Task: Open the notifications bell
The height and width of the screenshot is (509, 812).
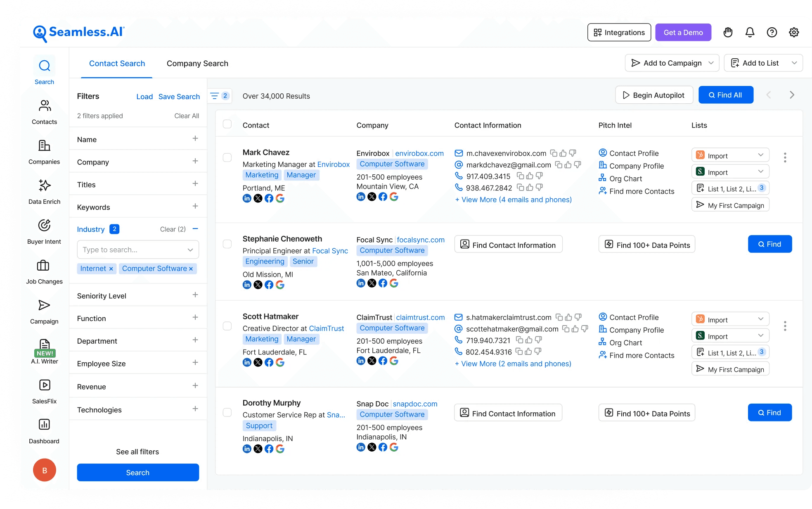Action: [x=750, y=32]
